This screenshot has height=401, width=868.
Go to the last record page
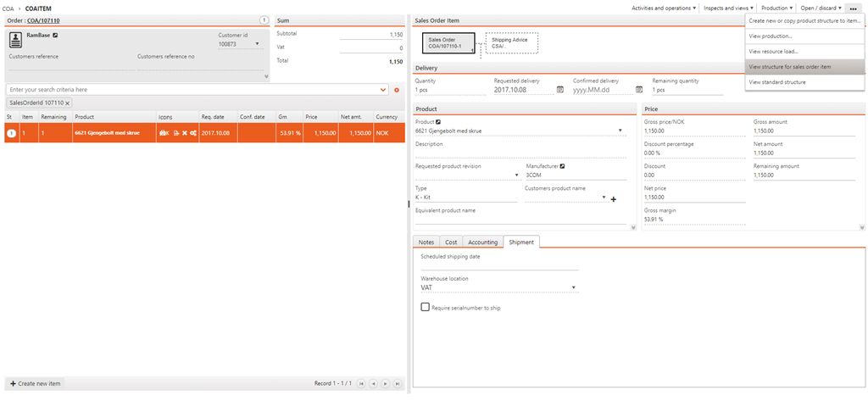click(x=397, y=383)
